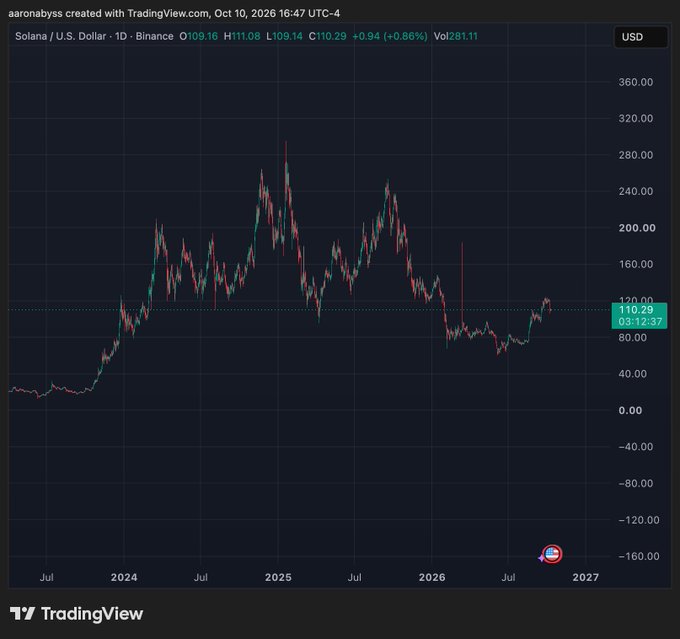
Task: Click the 160.00 price axis label
Action: tap(635, 264)
